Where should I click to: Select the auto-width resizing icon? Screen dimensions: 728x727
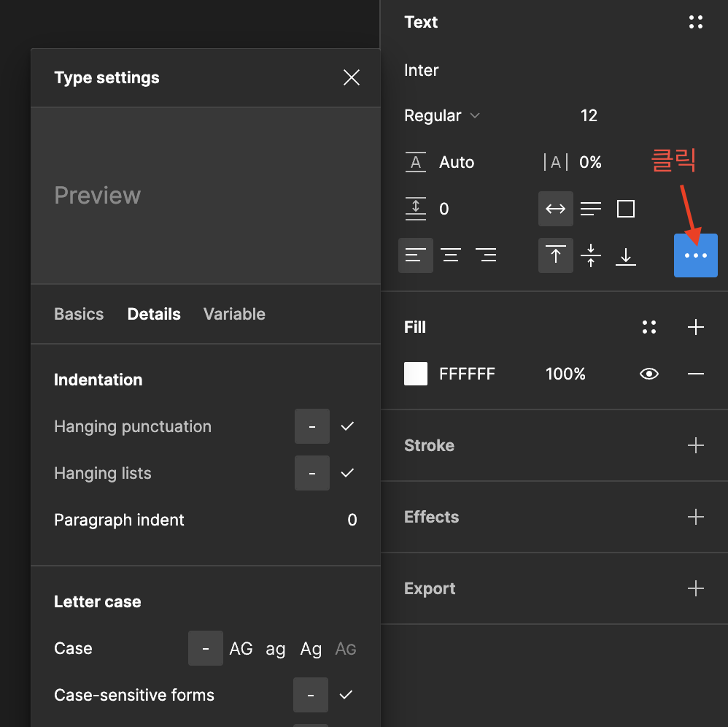pos(555,209)
